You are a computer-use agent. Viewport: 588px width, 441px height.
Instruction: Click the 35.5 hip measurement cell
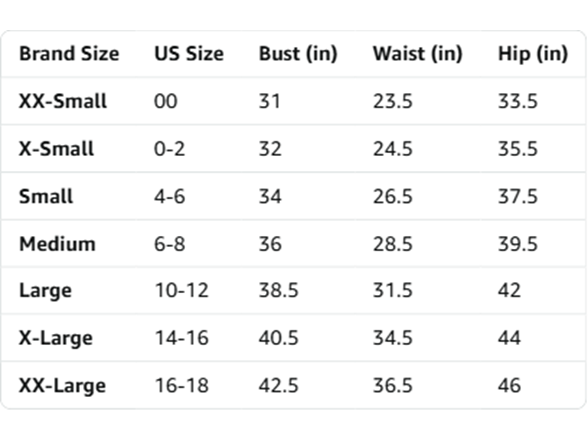tap(518, 149)
